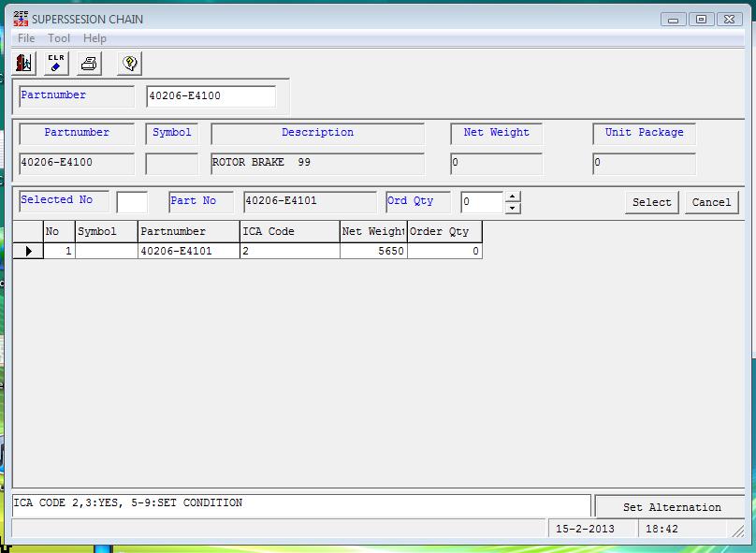Click the Part No field showing 40206-E4101
The height and width of the screenshot is (553, 756).
310,201
